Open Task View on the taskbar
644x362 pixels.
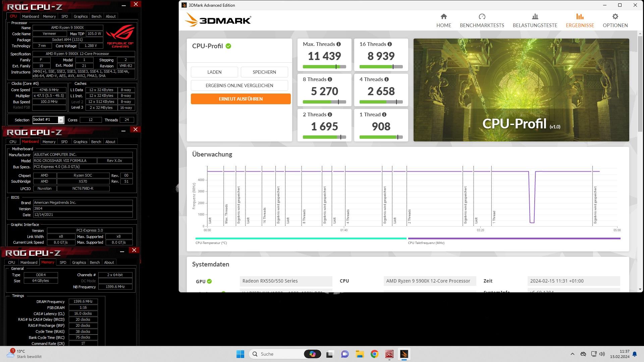click(x=330, y=354)
